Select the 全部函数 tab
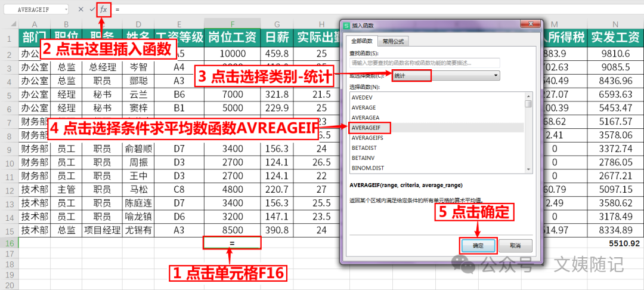The image size is (644, 290). (x=361, y=41)
